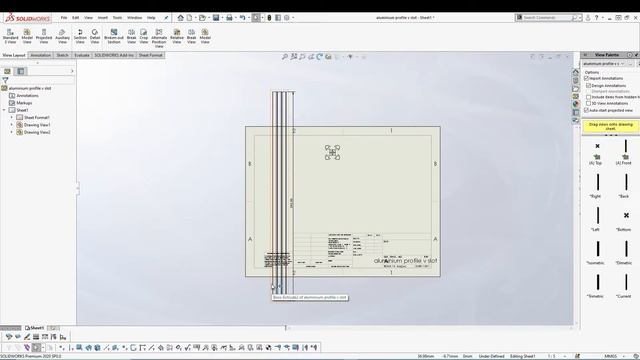640x360 pixels.
Task: Open the Insert menu
Action: point(102,18)
